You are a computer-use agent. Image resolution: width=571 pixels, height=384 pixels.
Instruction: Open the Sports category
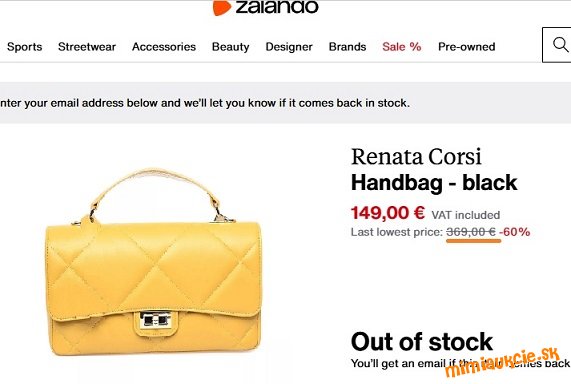point(24,47)
